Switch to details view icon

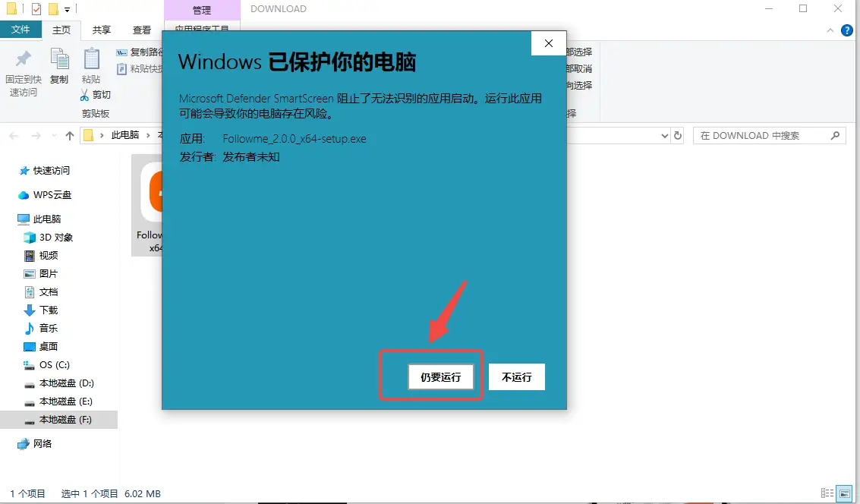[x=827, y=493]
